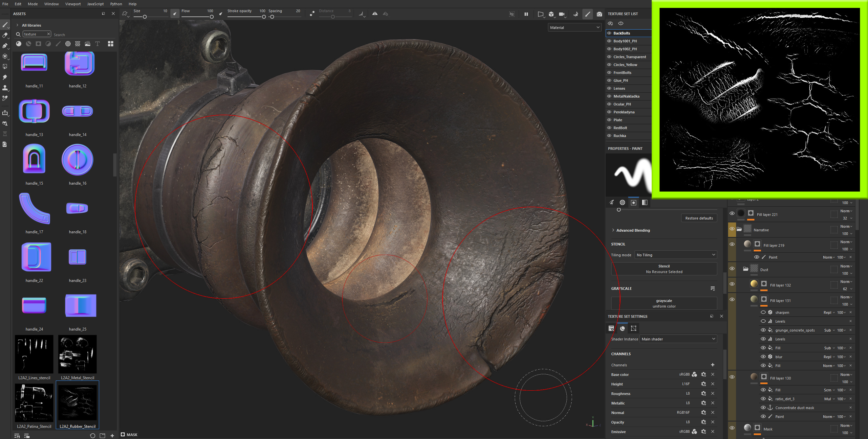The image size is (868, 439).
Task: Toggle visibility of Fill layer 221
Action: 732,214
